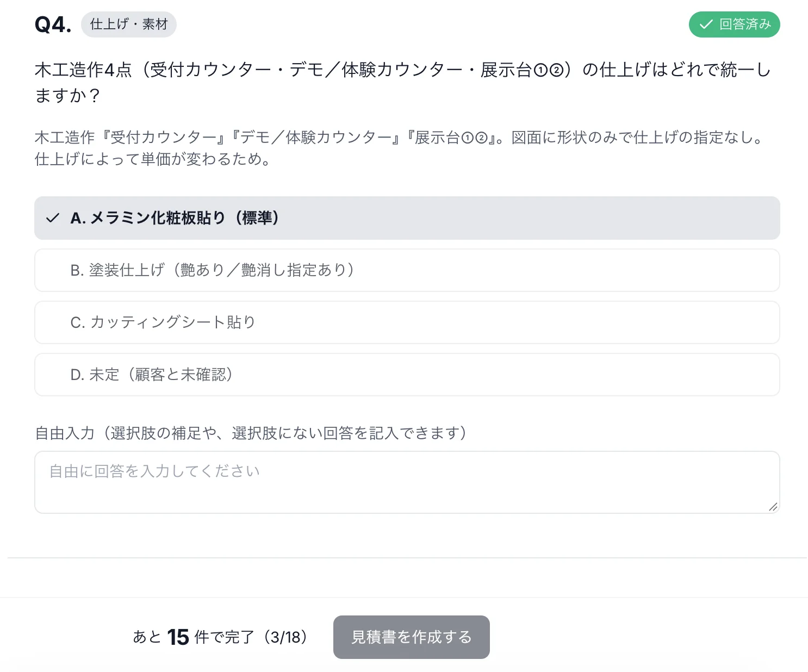
Task: Click the 自由入力 free-text answer field
Action: [x=407, y=482]
